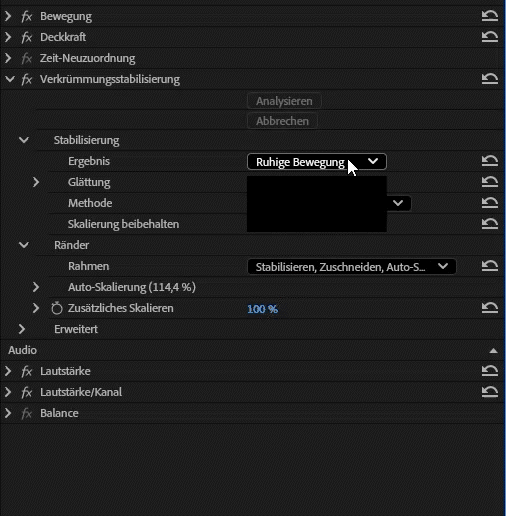The image size is (506, 516).
Task: Open the Rahmen dropdown
Action: tap(351, 267)
